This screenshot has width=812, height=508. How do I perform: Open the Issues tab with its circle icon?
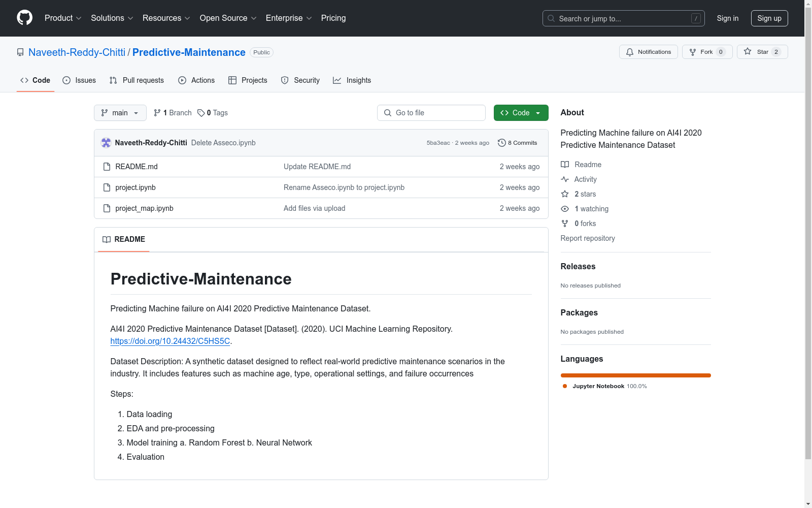pyautogui.click(x=66, y=80)
